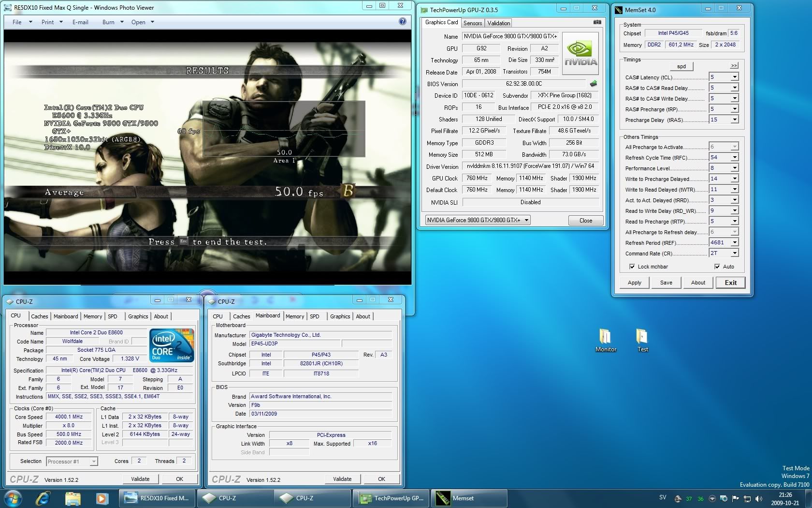Click GPU-Z Bandwidth 73.0 GB/s value
The image size is (812, 508).
click(574, 154)
